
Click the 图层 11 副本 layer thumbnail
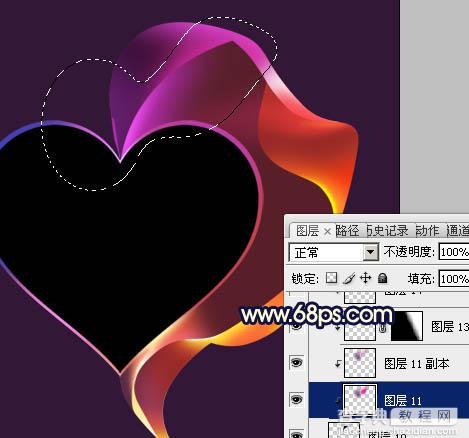[360, 363]
